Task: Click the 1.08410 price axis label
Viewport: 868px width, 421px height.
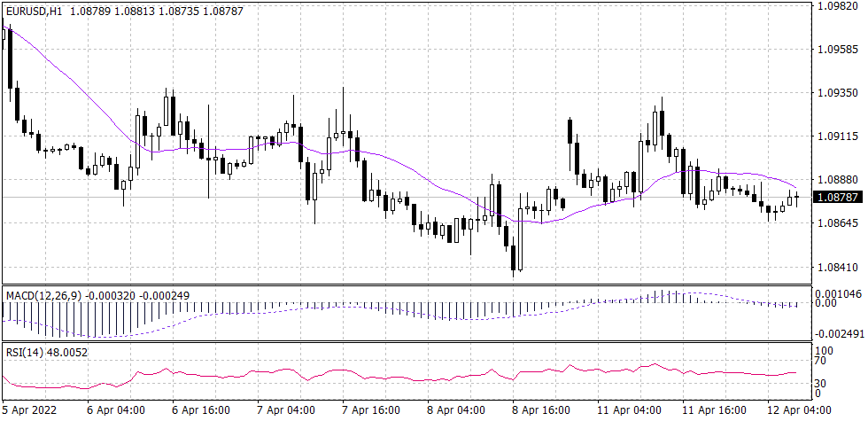Action: [838, 267]
